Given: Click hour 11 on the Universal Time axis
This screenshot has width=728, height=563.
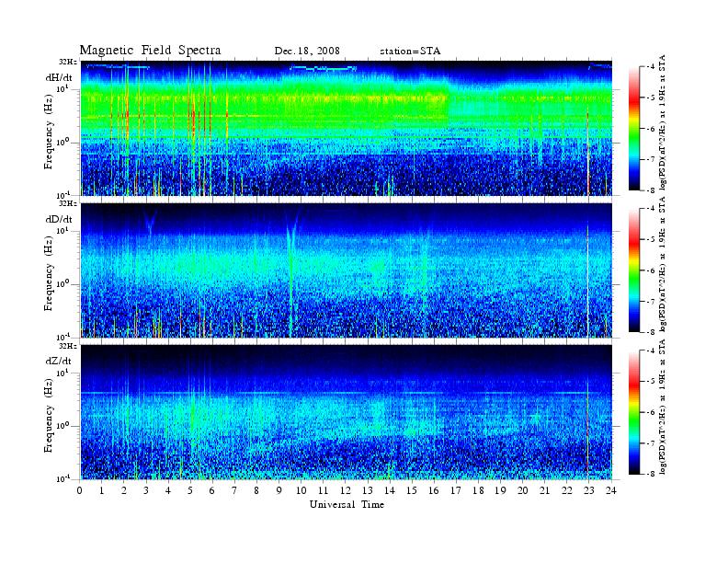Looking at the screenshot, I should [324, 490].
